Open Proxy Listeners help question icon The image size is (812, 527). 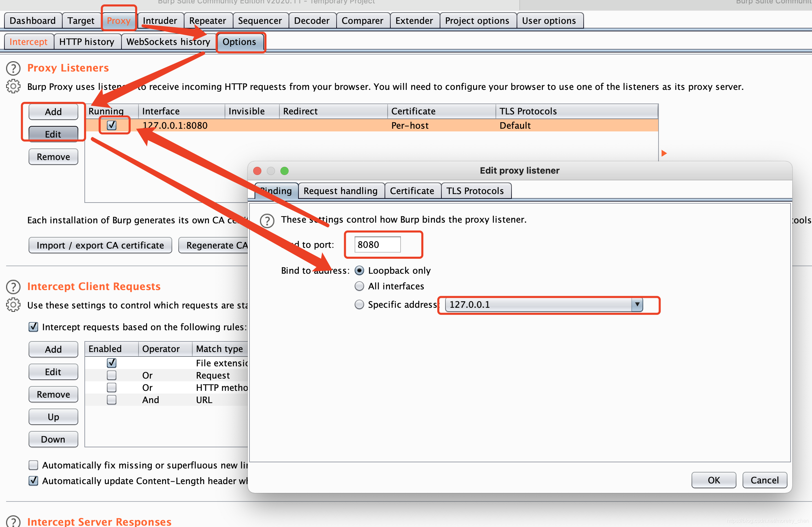pyautogui.click(x=13, y=68)
